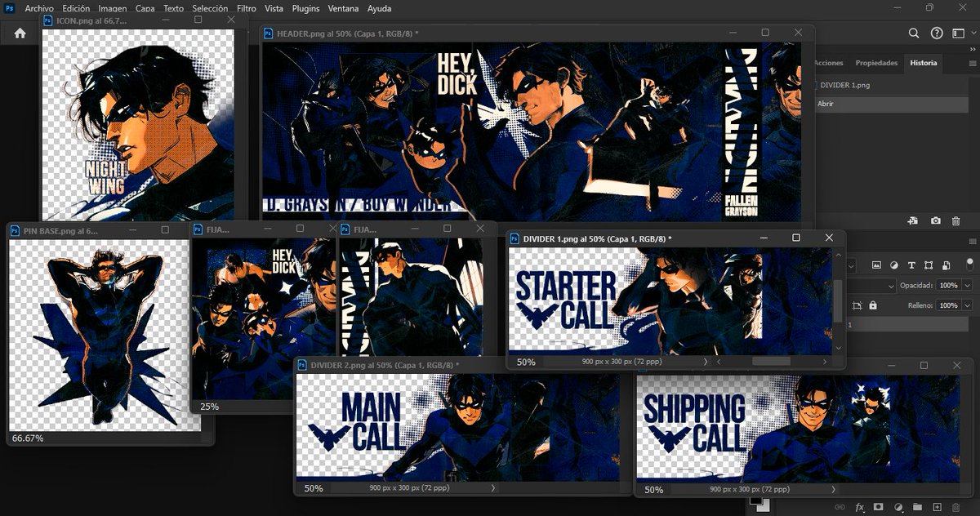This screenshot has height=516, width=980.
Task: Expand DIVIDER 1 status bar info arrow
Action: coord(706,361)
